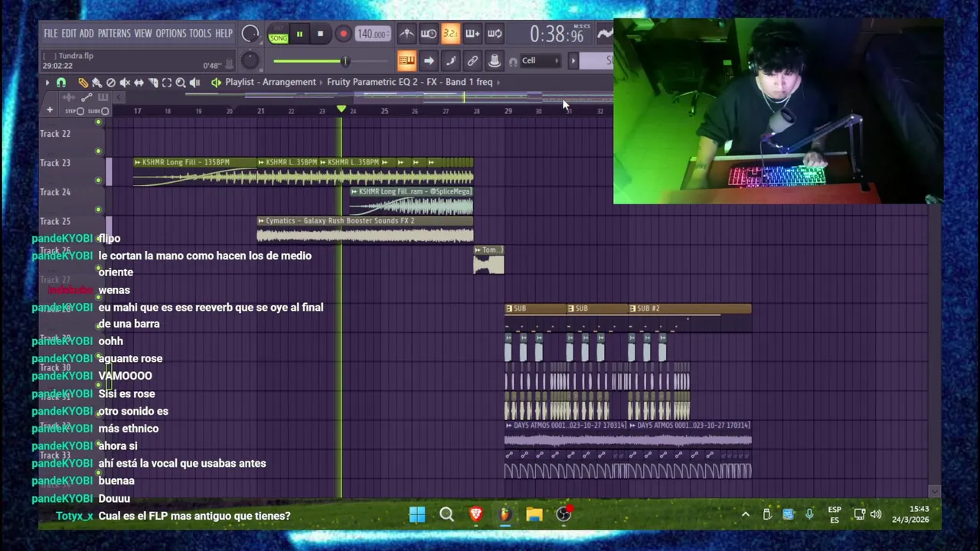Open the VIEW menu
This screenshot has width=980, height=551.
143,34
